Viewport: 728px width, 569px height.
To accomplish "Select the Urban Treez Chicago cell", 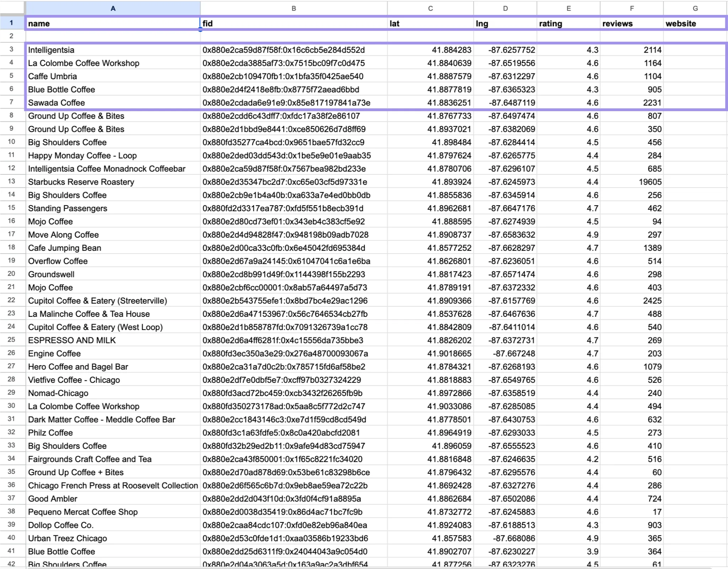I will [x=113, y=538].
